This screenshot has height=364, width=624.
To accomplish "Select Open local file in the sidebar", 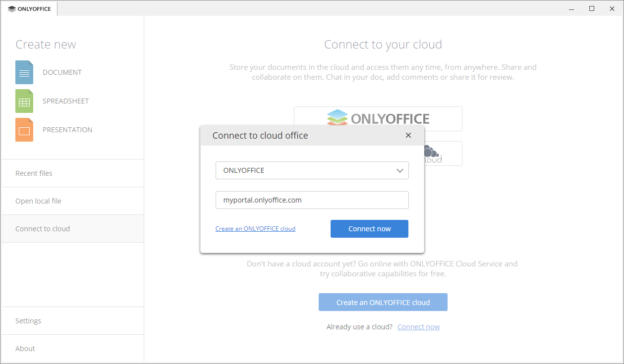I will tap(73, 201).
